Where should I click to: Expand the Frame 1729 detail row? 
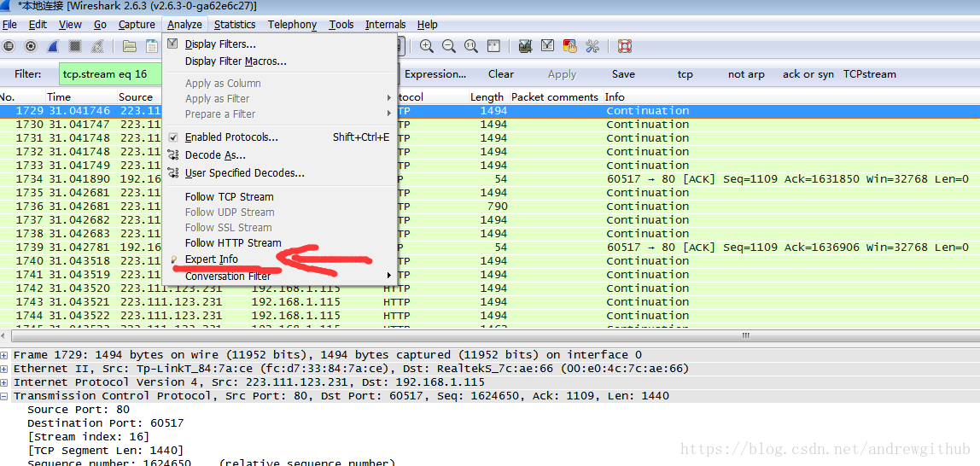(4, 355)
